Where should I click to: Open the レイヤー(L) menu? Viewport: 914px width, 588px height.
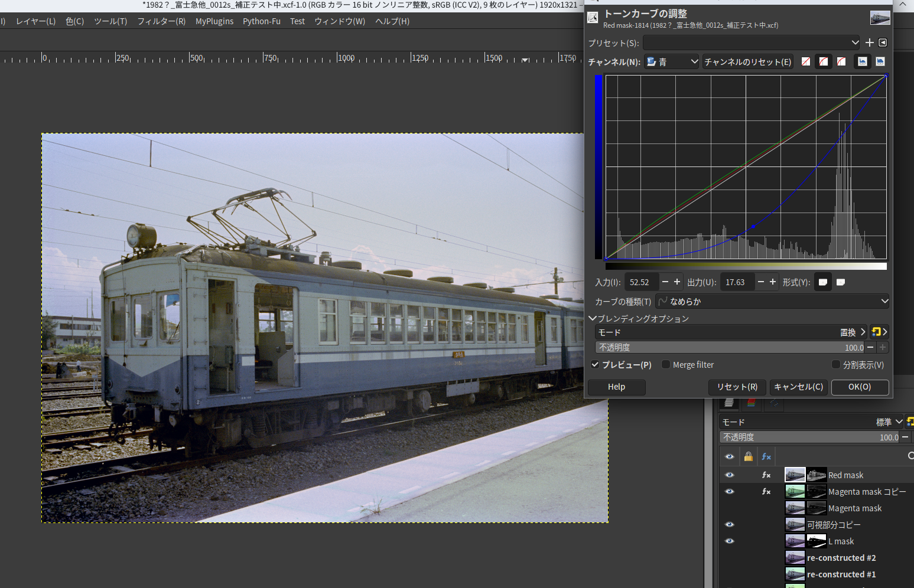(x=36, y=21)
